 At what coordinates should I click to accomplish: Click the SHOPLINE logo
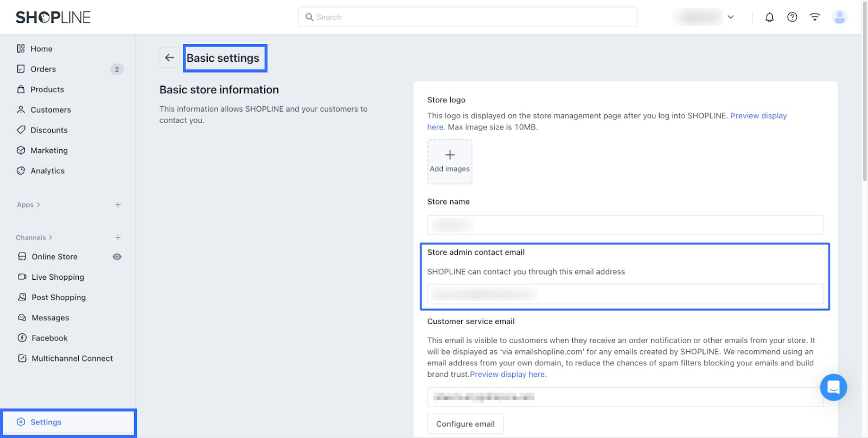click(x=53, y=17)
